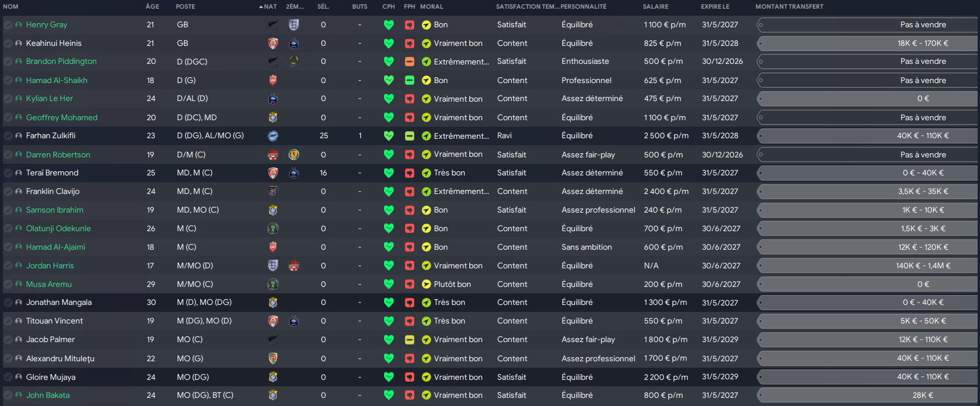Screen dimensions: 980x406
Task: Click Hamad Al-Shaikh's green match sharpness icon
Action: tap(410, 80)
